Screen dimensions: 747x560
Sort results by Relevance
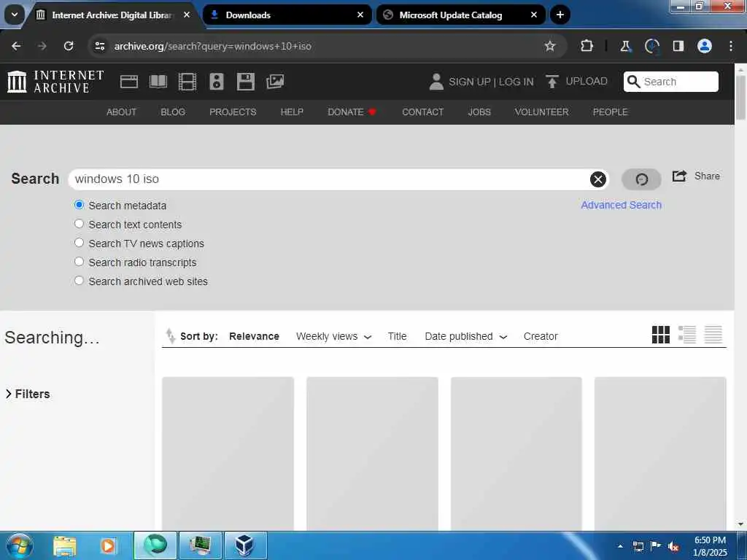pos(254,336)
